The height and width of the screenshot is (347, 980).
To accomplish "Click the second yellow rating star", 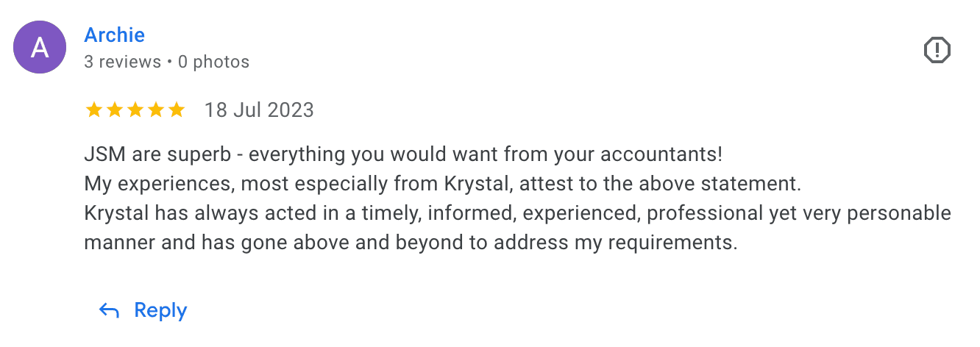I will coord(114,110).
